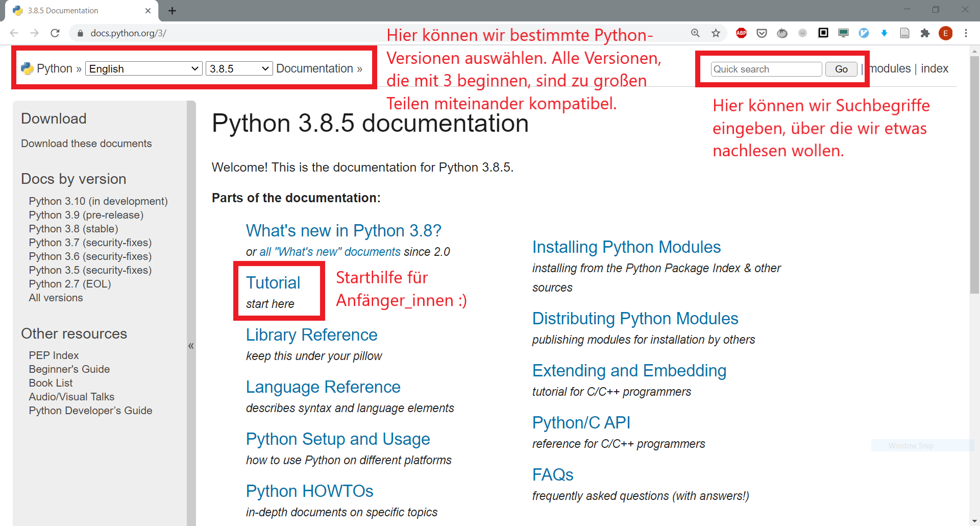This screenshot has height=526, width=980.
Task: Open the Beginner's Guide link
Action: [x=69, y=369]
